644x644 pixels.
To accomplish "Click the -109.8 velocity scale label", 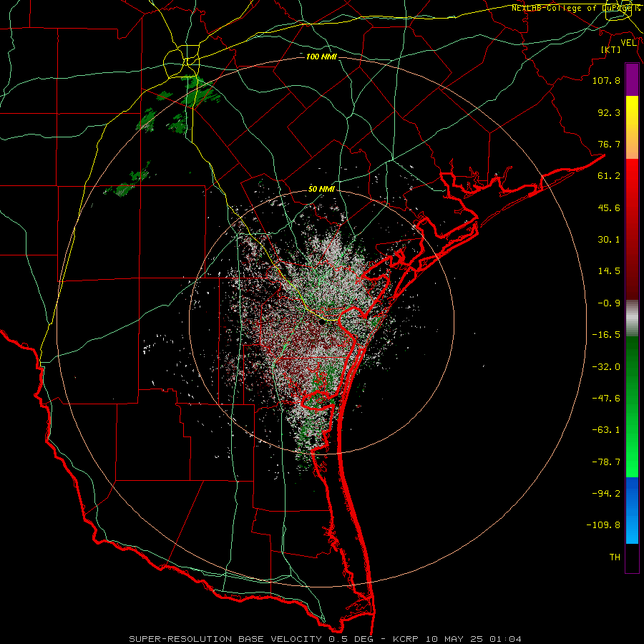I will pos(603,525).
